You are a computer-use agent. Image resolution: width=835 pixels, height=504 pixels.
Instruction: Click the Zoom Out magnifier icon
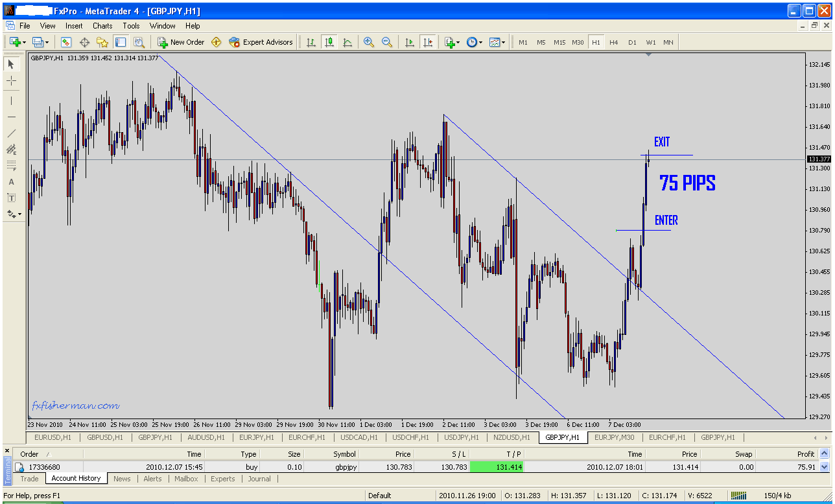[x=387, y=42]
